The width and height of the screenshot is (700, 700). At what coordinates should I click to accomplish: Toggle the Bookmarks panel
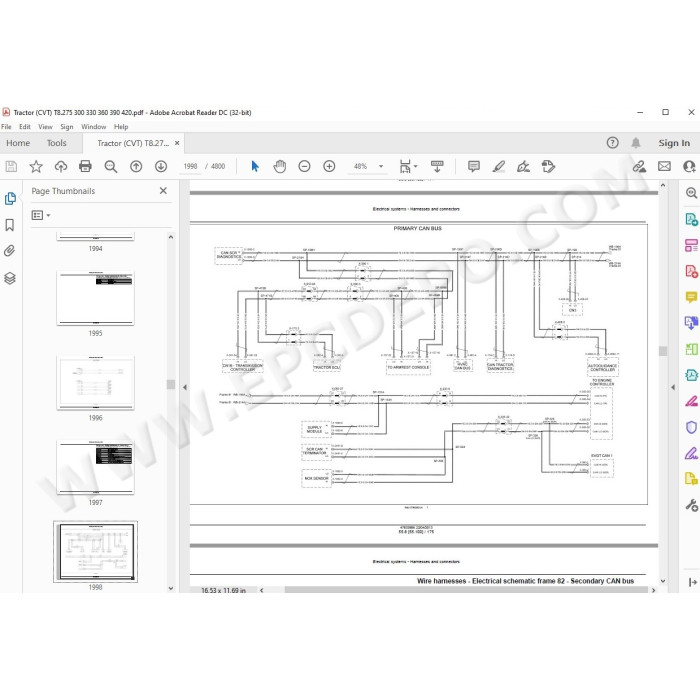(10, 225)
